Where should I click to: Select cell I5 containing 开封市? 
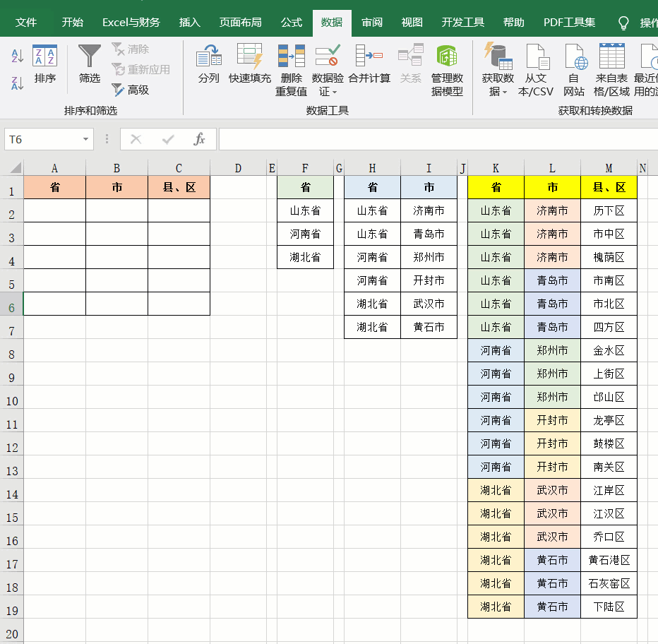(x=429, y=280)
